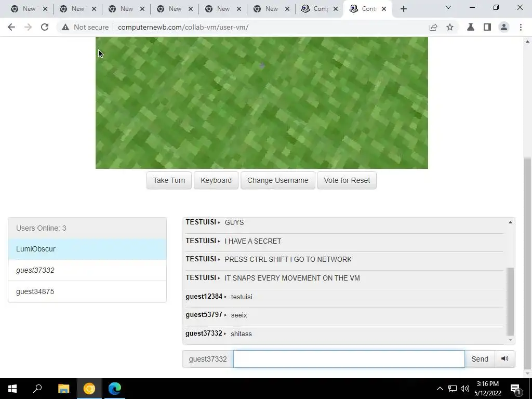Click the page vertical scrollbar thumb
The height and width of the screenshot is (399, 532).
click(527, 263)
